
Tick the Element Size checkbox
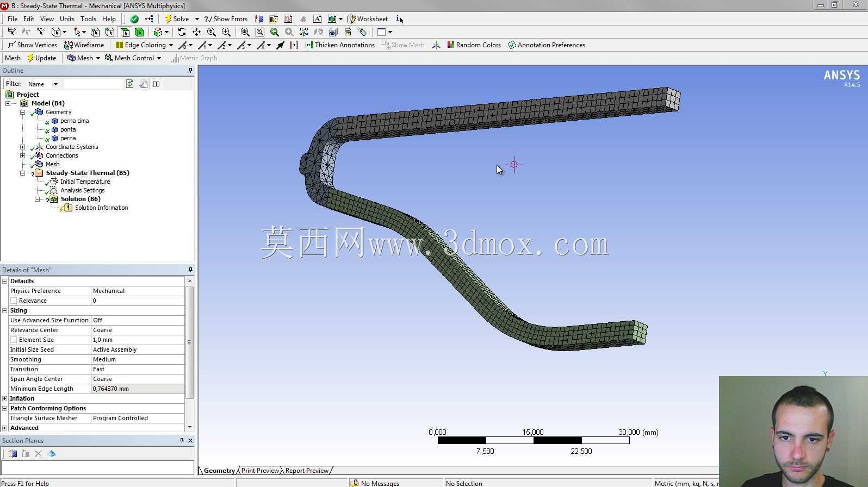14,340
